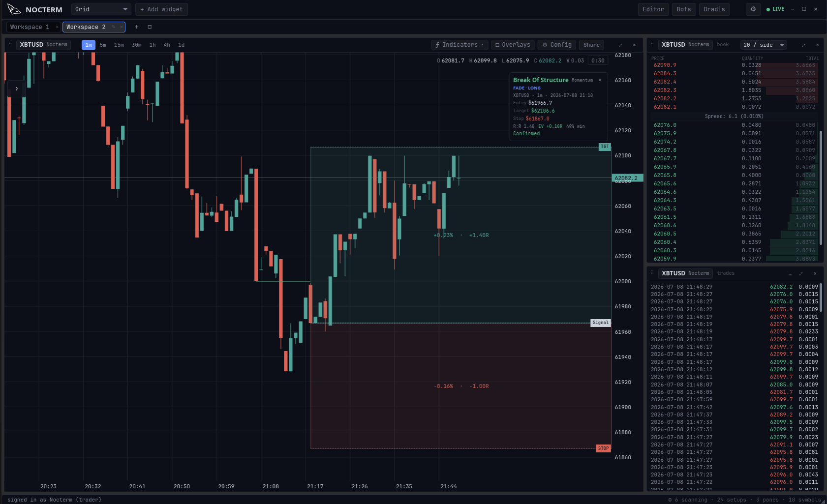Click the STOP marker on chart

point(604,448)
